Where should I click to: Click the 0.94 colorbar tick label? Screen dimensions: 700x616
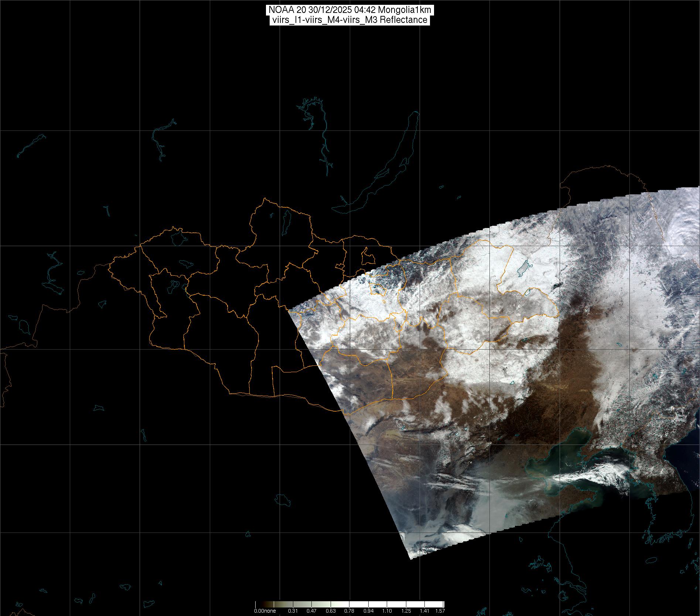368,611
